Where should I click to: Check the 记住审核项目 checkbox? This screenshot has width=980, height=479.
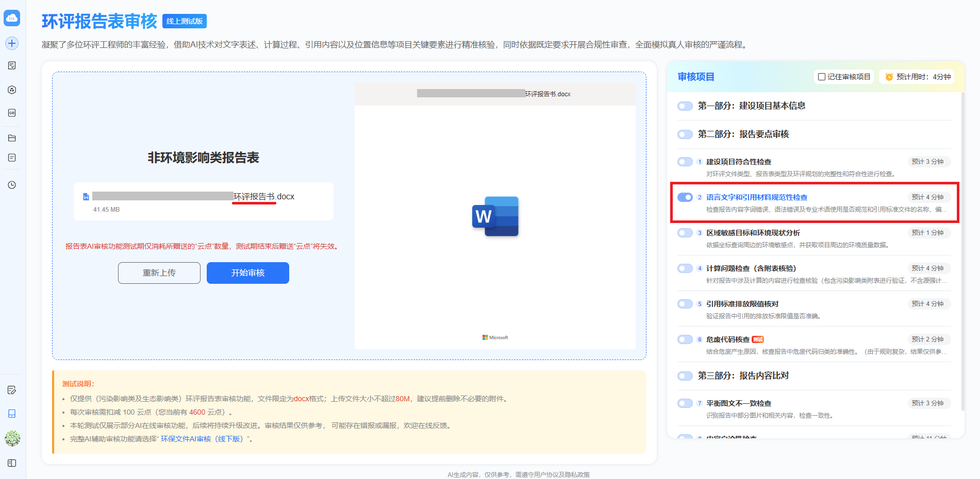click(x=822, y=77)
